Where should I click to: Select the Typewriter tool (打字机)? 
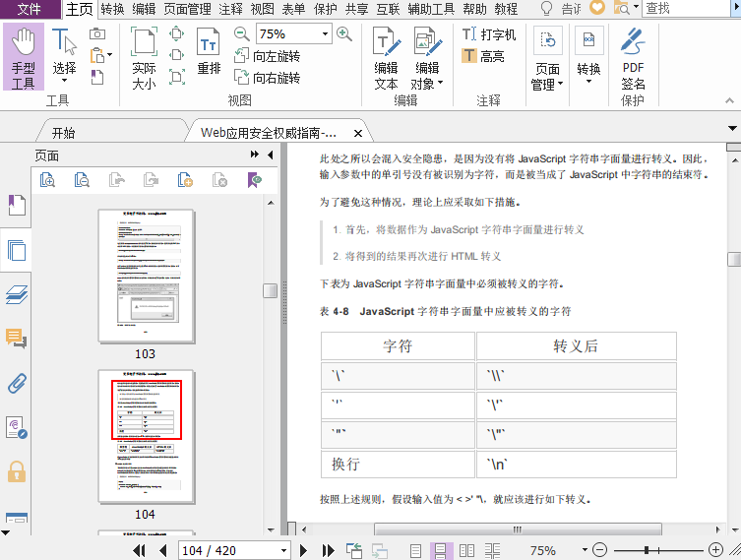(x=489, y=34)
